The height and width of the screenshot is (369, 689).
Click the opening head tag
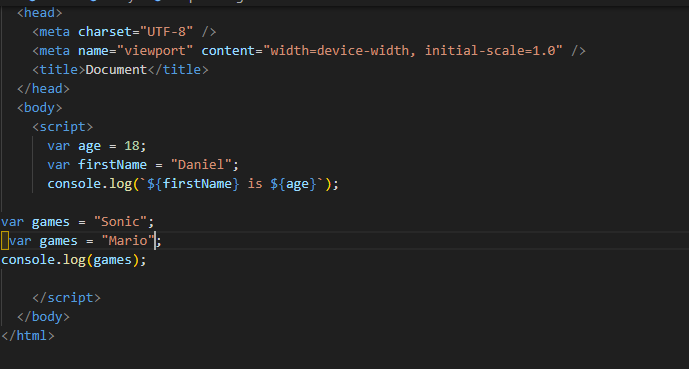40,13
